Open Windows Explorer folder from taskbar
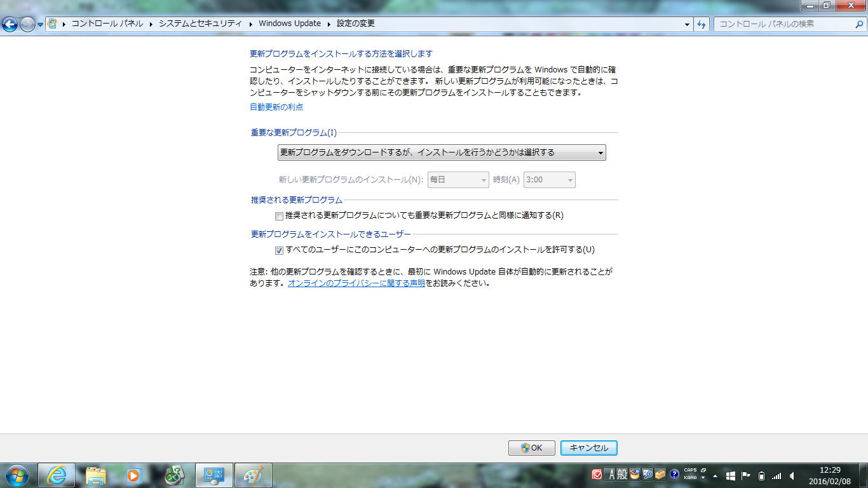This screenshot has width=868, height=488. (x=96, y=475)
